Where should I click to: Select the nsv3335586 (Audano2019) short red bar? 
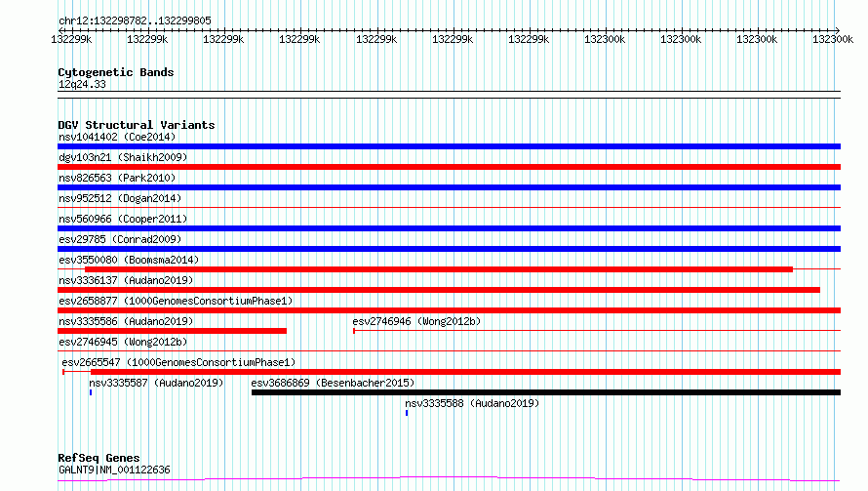pos(173,331)
